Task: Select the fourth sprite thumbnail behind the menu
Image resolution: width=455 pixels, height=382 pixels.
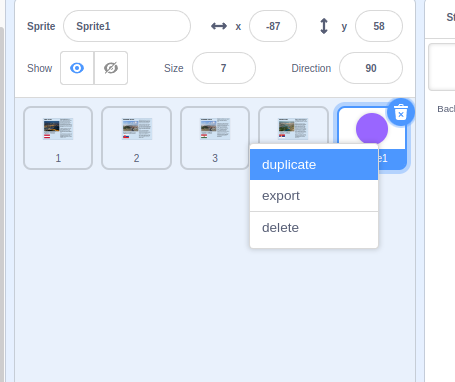Action: pyautogui.click(x=293, y=126)
